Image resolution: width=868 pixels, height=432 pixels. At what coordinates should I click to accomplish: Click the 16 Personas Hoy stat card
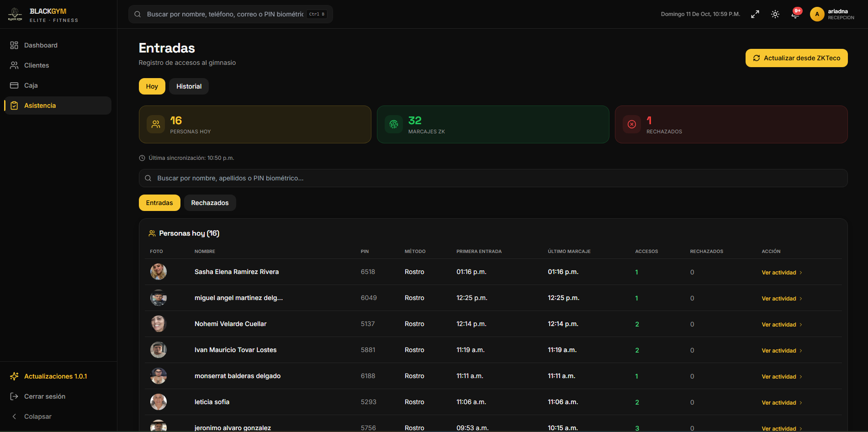tap(255, 125)
